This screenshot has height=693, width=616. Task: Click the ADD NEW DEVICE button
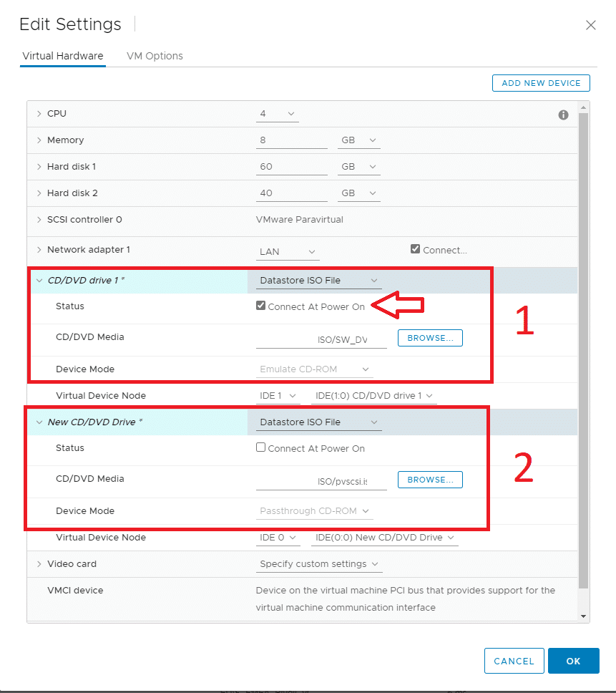541,83
